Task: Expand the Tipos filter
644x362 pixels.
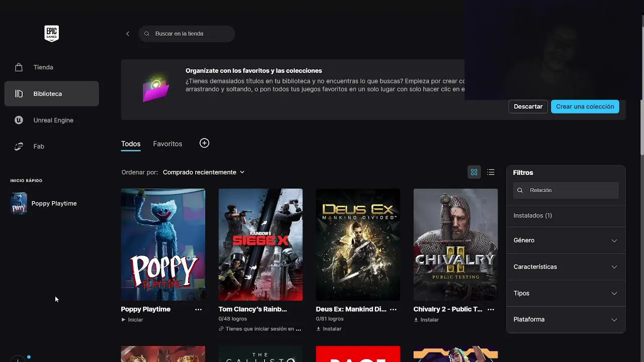Action: [x=566, y=293]
